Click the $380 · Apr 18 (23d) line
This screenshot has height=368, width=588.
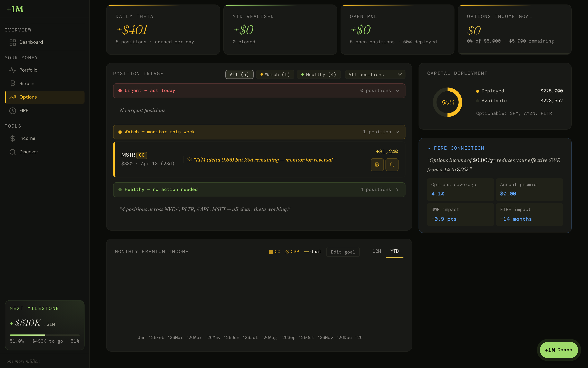click(x=148, y=164)
